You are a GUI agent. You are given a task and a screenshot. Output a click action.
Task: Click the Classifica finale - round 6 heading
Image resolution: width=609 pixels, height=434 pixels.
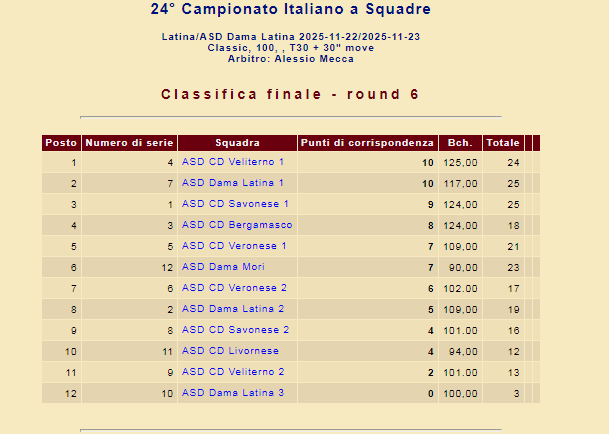[x=290, y=95]
